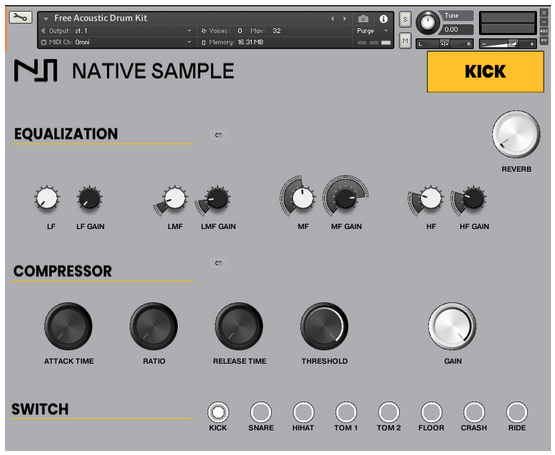The image size is (555, 455).
Task: Select the SNARE switch radio button
Action: (x=261, y=413)
